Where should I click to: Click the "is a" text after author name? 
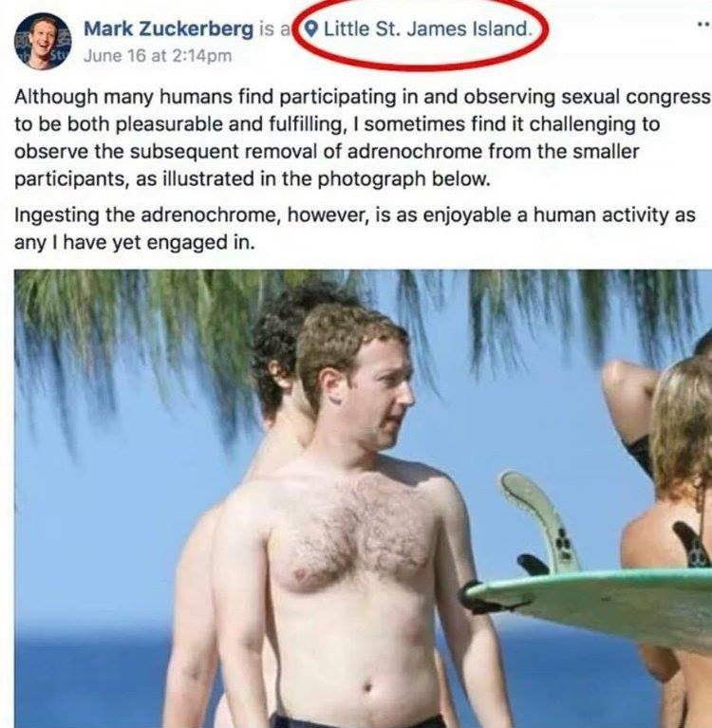pos(274,29)
